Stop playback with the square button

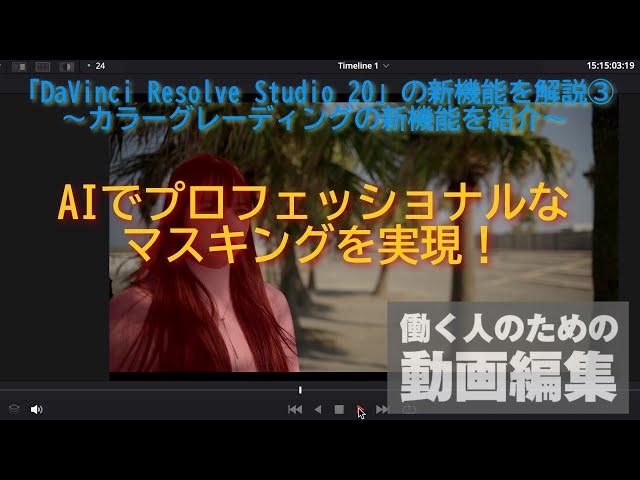339,409
